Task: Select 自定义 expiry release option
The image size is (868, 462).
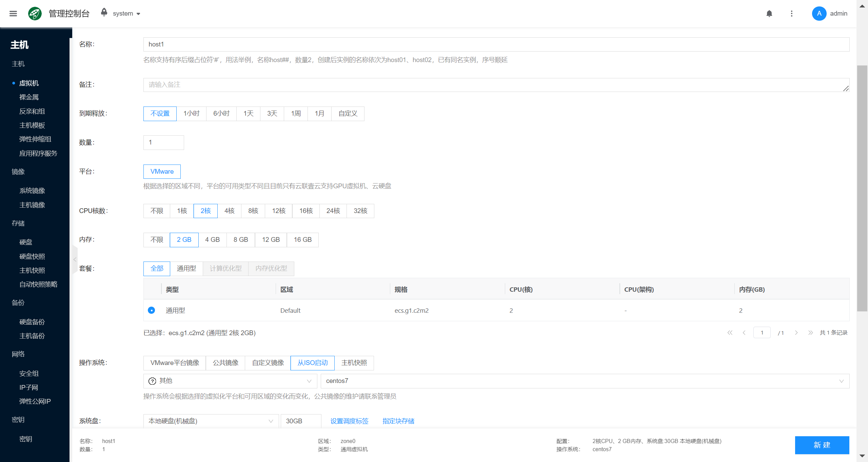Action: point(348,114)
